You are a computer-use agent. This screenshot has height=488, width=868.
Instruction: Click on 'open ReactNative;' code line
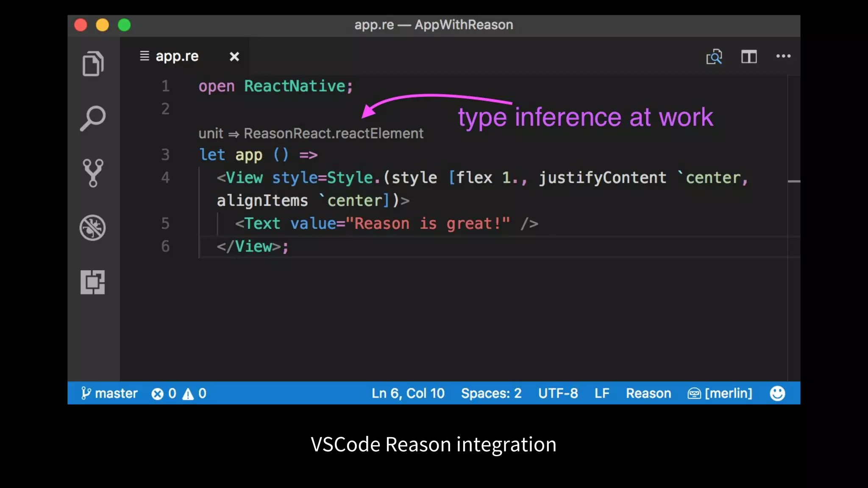tap(276, 86)
